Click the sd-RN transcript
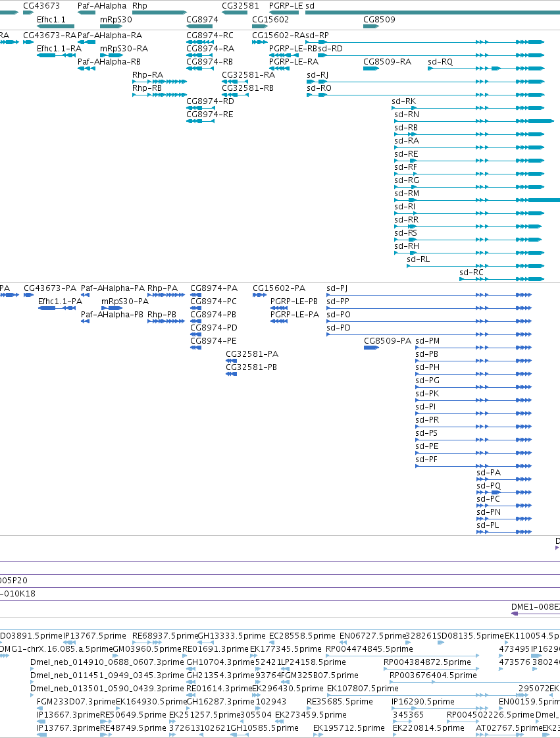 point(474,121)
